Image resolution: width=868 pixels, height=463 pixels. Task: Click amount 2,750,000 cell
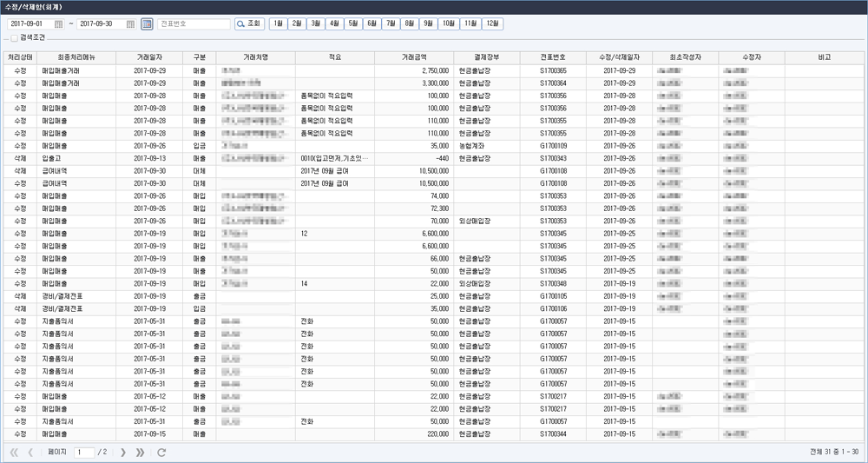(x=414, y=71)
